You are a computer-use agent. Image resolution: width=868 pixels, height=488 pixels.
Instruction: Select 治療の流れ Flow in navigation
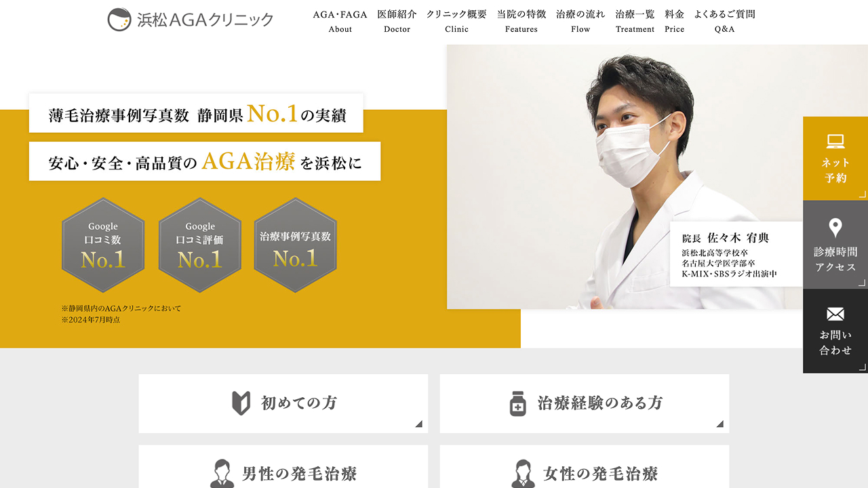[x=580, y=21]
